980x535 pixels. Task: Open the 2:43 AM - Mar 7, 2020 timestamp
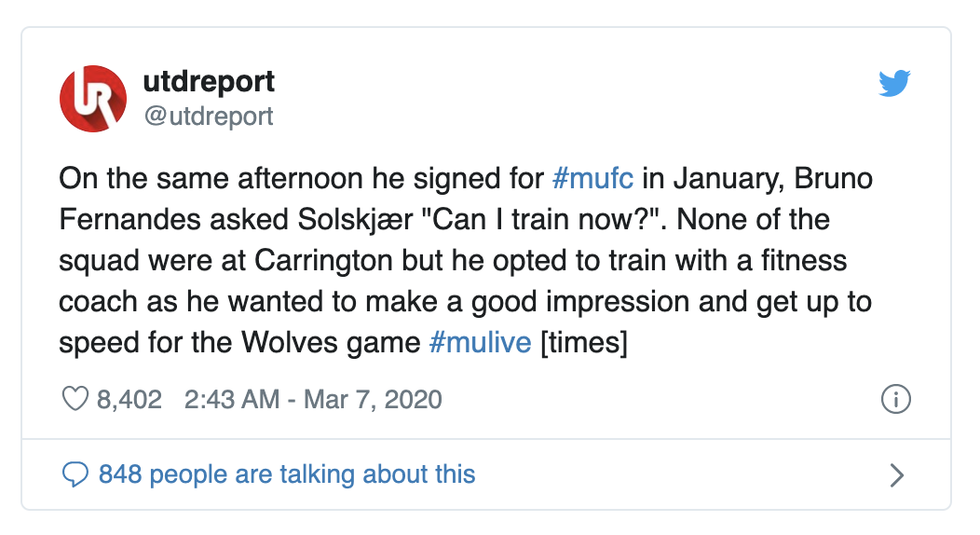pyautogui.click(x=313, y=400)
